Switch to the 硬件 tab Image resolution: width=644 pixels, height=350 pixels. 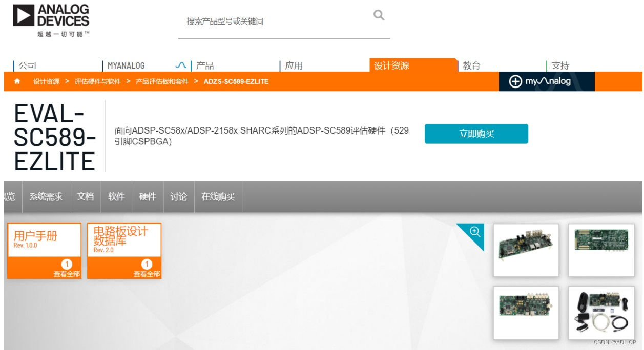click(x=148, y=196)
